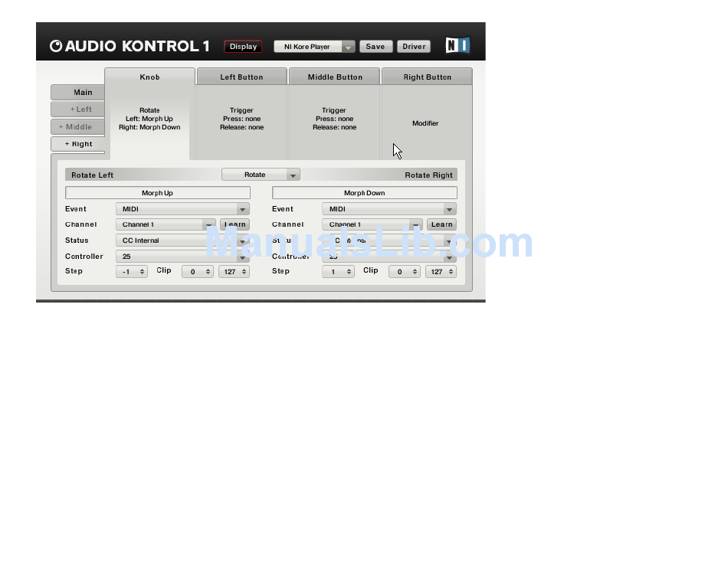The image size is (728, 566).
Task: Open Rotate Left Channel 1 dropdown
Action: tap(166, 224)
